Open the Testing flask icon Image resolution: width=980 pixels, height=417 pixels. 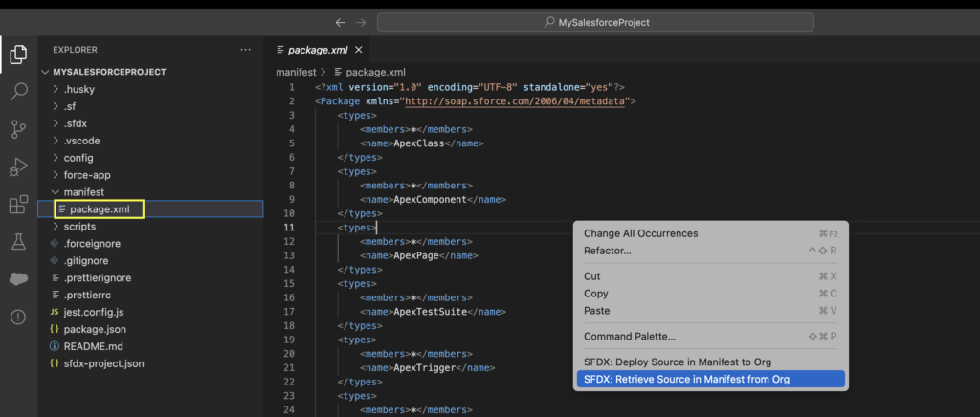(x=19, y=242)
